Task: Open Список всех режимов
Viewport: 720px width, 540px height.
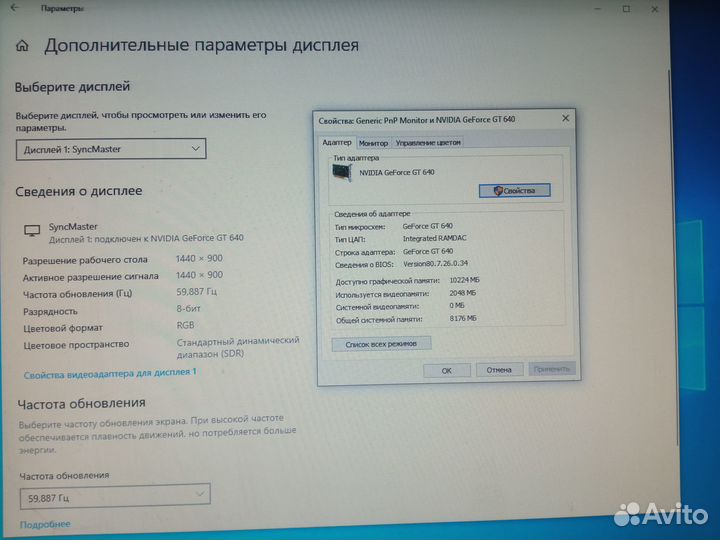Action: [381, 343]
